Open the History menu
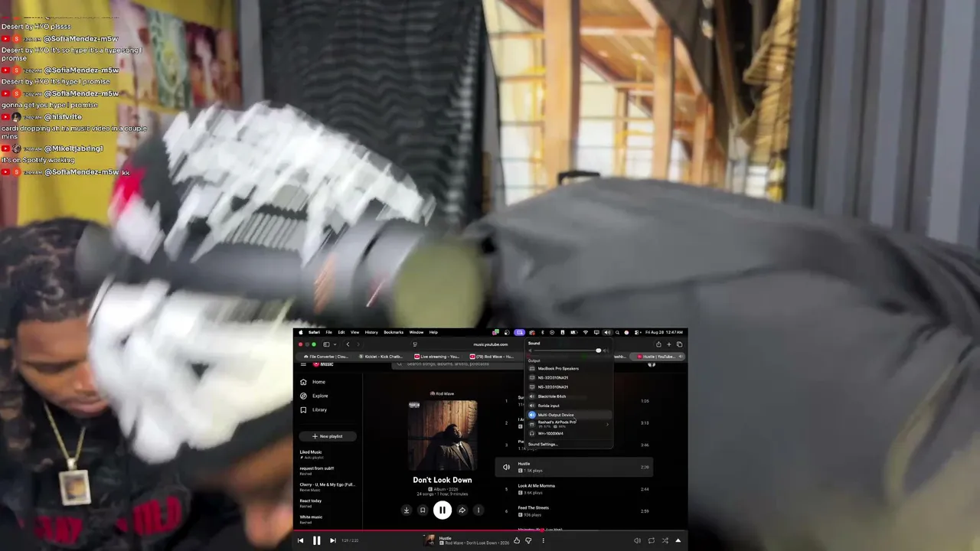 click(x=371, y=332)
